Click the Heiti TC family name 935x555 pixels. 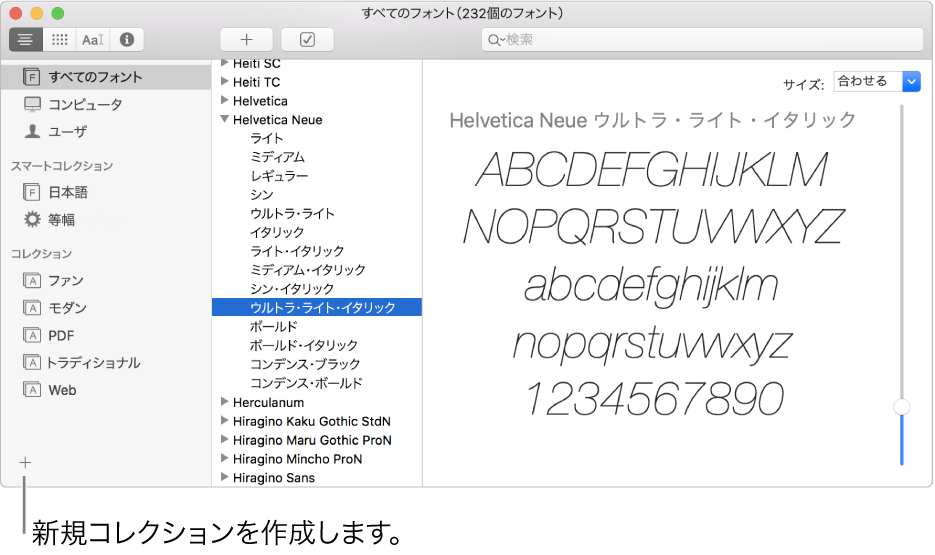tap(256, 82)
